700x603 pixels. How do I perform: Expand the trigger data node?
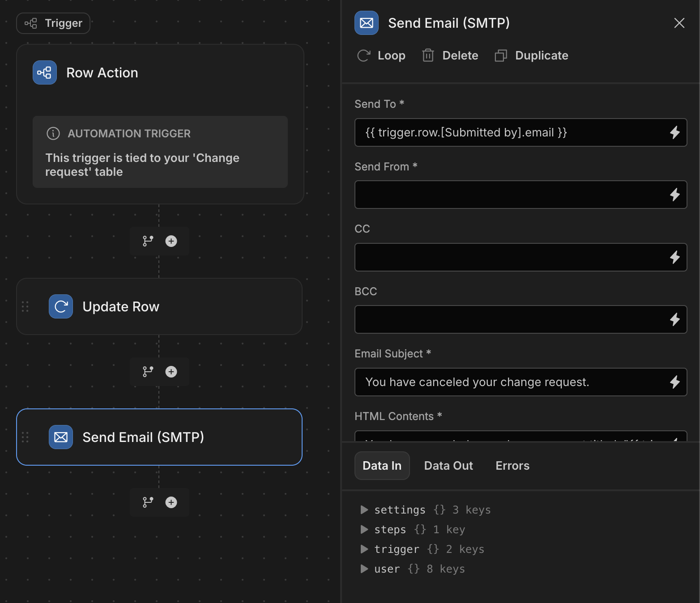pyautogui.click(x=364, y=549)
